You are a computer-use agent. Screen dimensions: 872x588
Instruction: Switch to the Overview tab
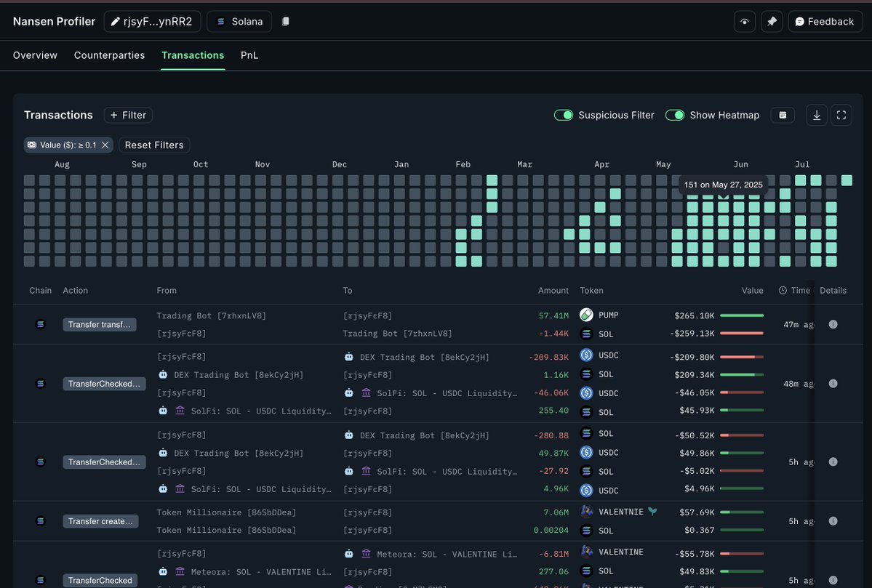35,55
